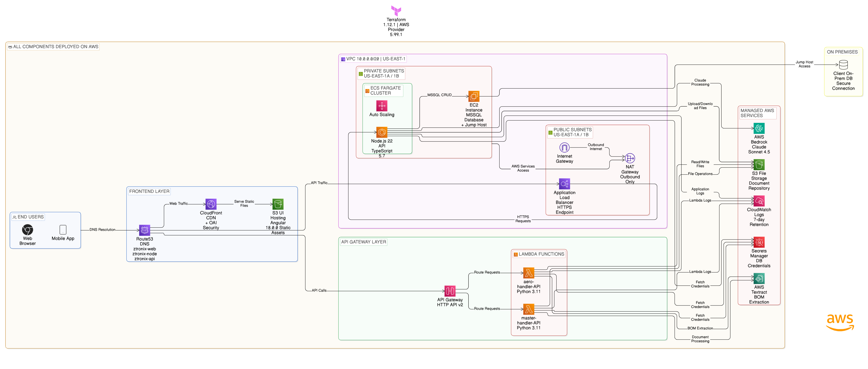Screen dimensions: 868x369
Task: Select the 'MANAGED AWS SERVICES' label
Action: point(757,113)
